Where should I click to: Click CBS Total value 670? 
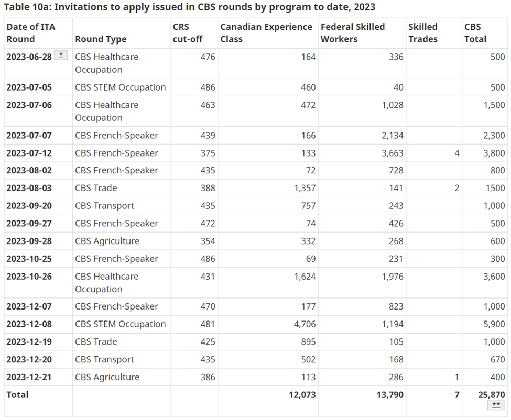[498, 359]
